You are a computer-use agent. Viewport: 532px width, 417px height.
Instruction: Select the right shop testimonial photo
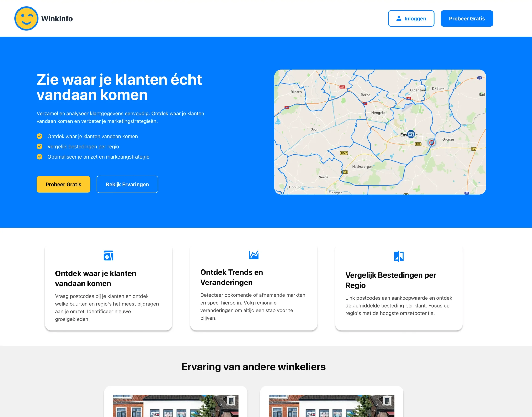(x=331, y=406)
